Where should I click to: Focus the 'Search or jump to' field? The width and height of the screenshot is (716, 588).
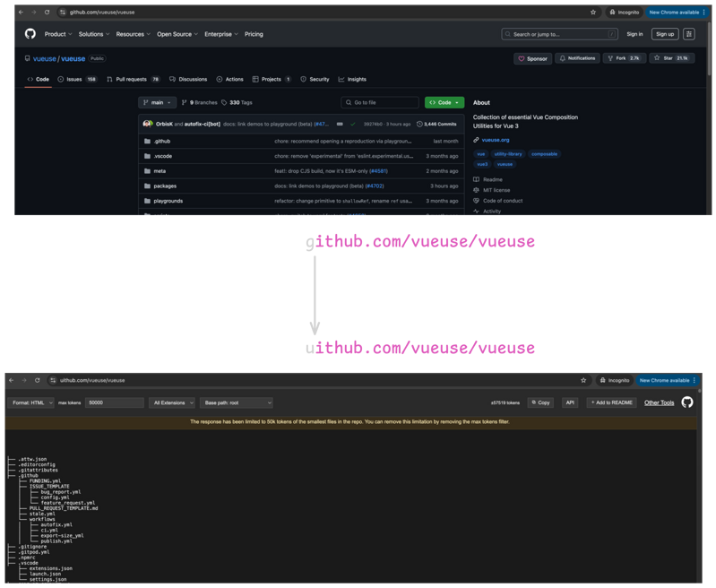pos(559,34)
